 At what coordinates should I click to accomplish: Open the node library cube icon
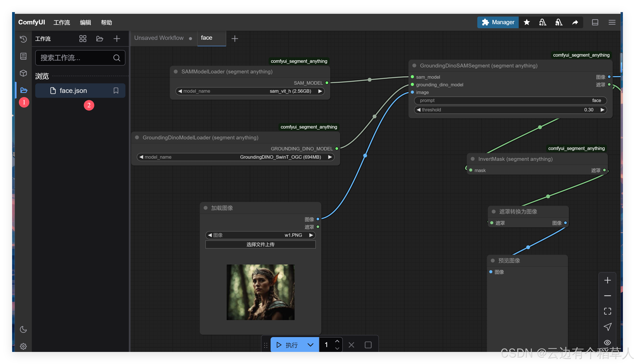pyautogui.click(x=23, y=73)
